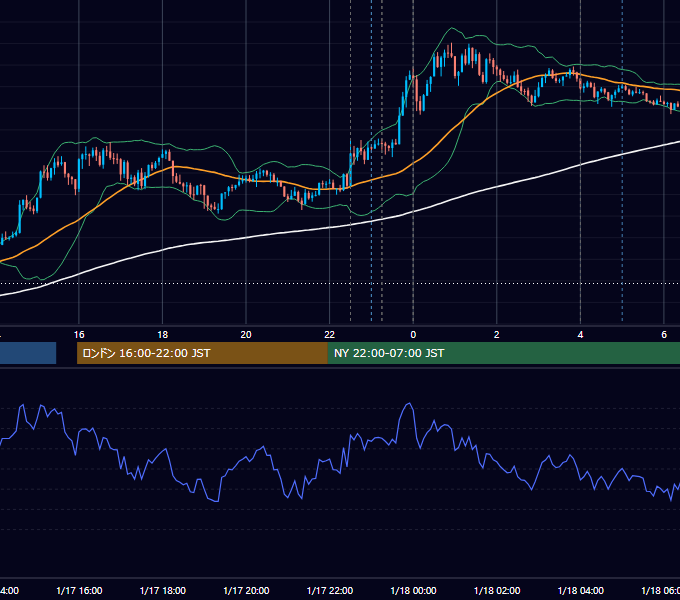Click the 1/18 02:00 time axis label

pyautogui.click(x=497, y=590)
